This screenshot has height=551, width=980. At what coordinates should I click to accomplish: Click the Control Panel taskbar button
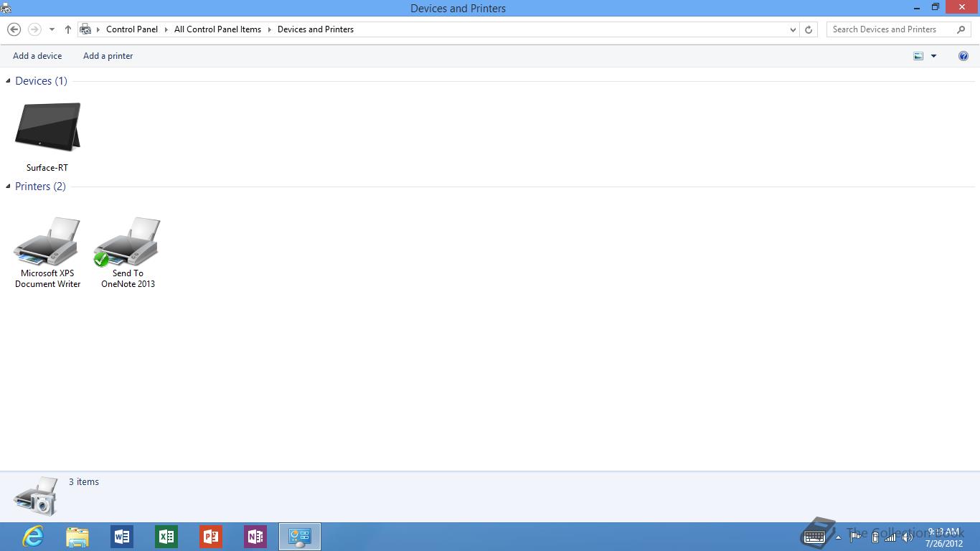pos(300,537)
